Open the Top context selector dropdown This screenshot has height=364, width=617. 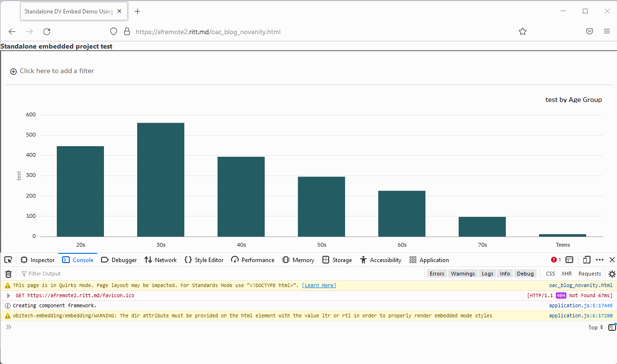click(x=596, y=327)
